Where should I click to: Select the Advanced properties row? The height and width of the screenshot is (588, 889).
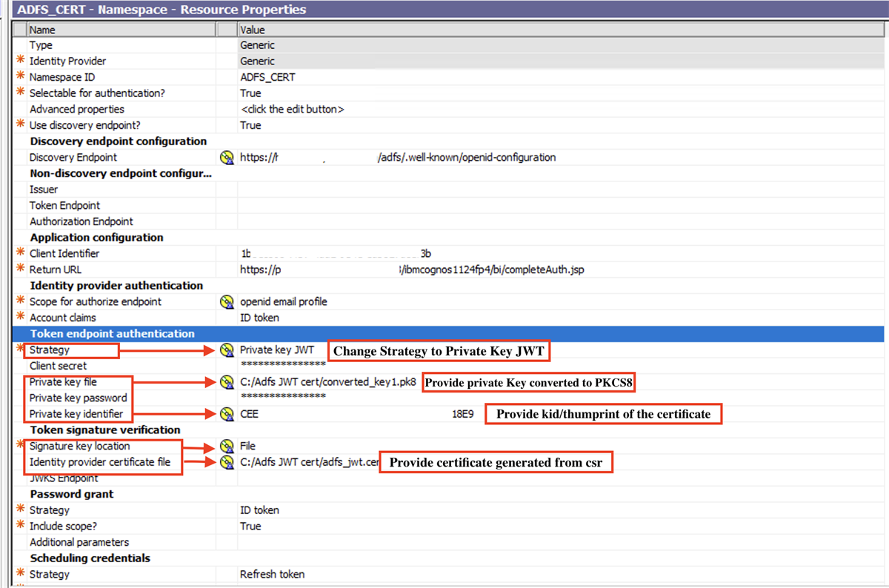77,110
